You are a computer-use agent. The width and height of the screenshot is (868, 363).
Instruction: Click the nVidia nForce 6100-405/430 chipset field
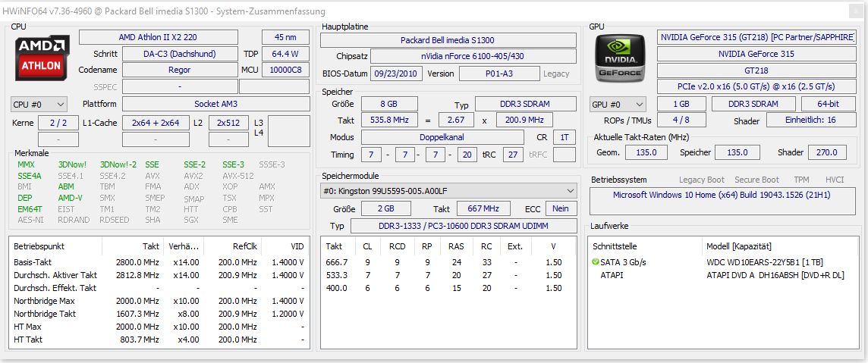coord(473,56)
